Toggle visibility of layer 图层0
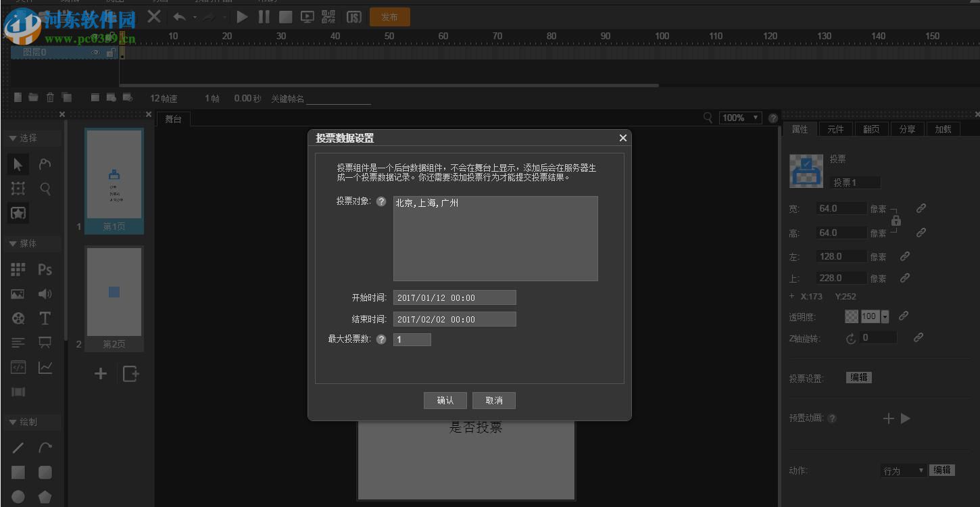The height and width of the screenshot is (507, 980). click(x=97, y=52)
